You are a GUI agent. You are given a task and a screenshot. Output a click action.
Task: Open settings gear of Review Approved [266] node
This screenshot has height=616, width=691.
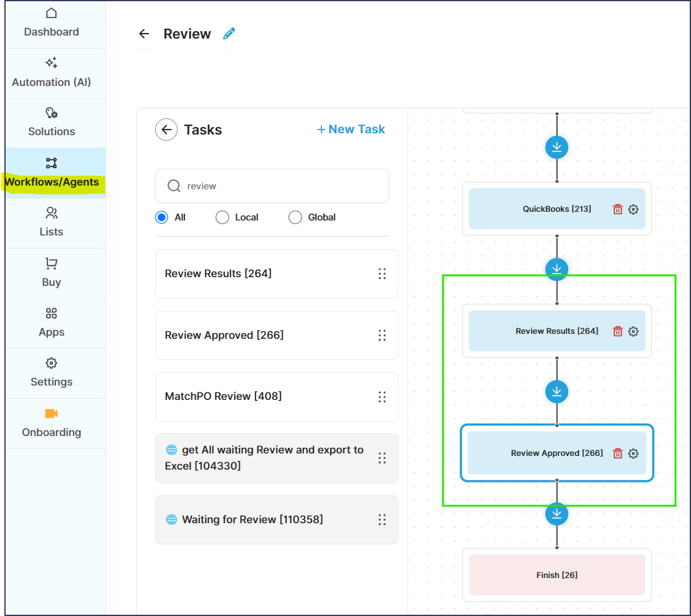coord(633,453)
